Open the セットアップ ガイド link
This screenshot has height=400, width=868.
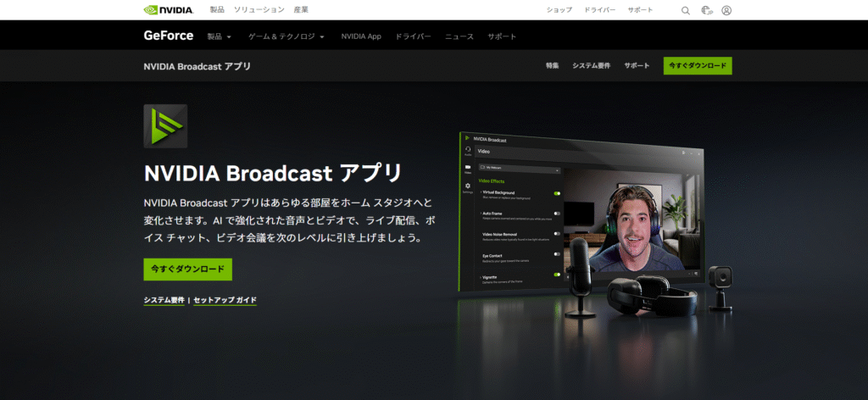click(x=225, y=300)
